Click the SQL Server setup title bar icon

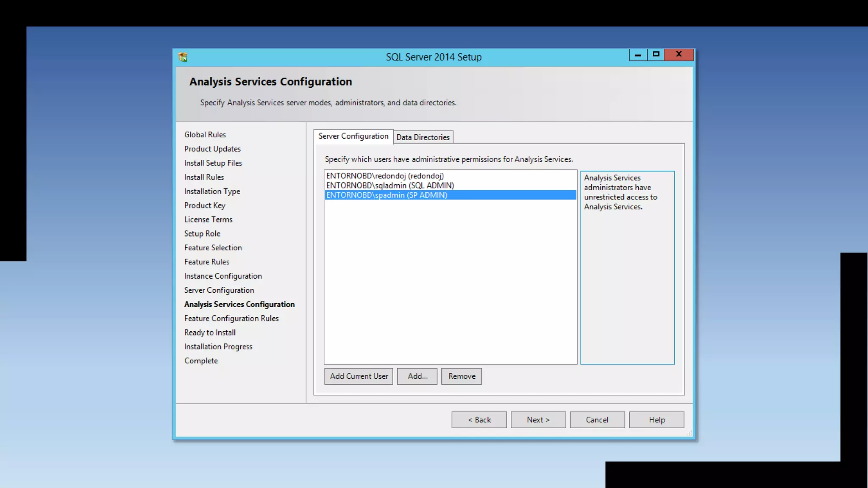click(x=183, y=57)
